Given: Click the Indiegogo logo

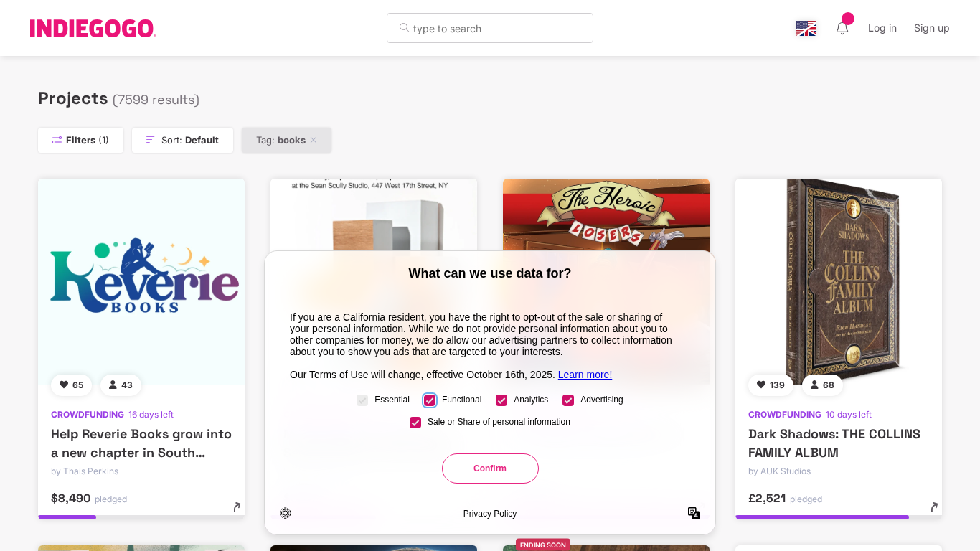Looking at the screenshot, I should pos(93,28).
